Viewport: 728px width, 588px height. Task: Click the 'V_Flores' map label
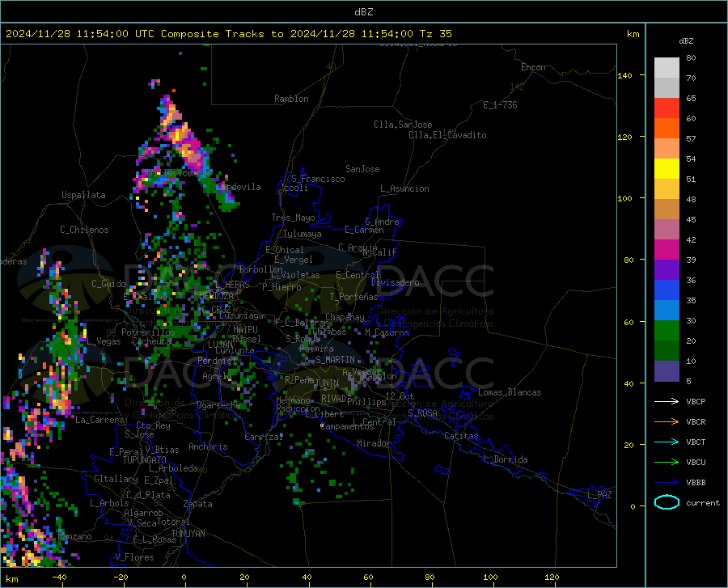(134, 557)
